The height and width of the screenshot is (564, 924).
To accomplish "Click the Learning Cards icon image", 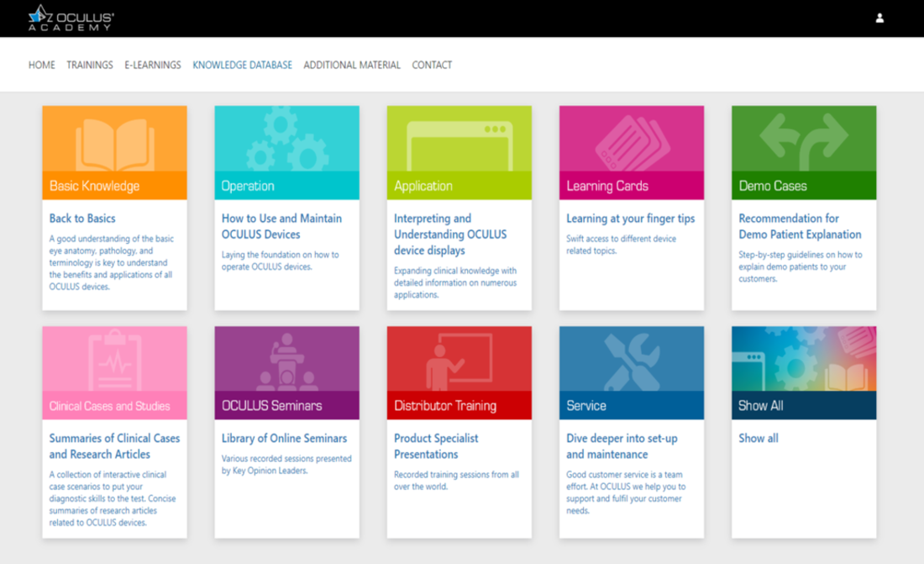I will tap(631, 140).
